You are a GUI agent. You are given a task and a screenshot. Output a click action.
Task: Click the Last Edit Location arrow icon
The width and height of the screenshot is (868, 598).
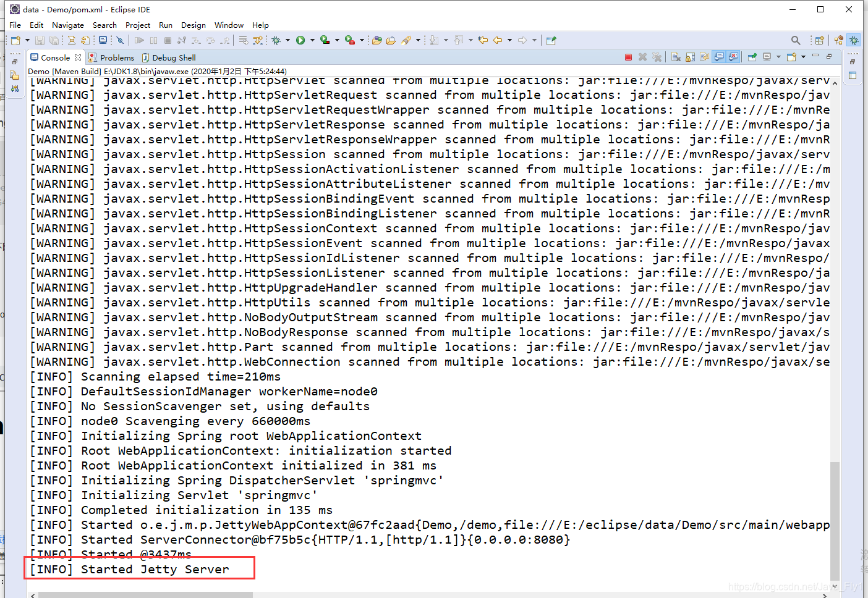pos(483,40)
